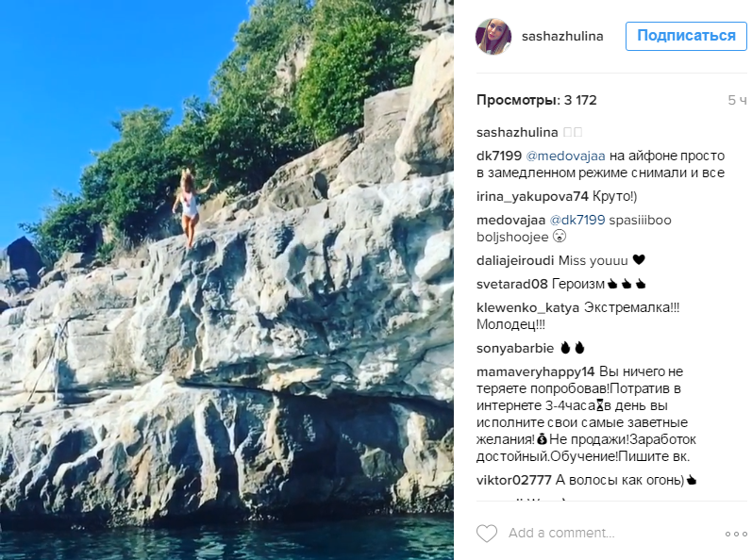Open the three-dots more options menu
Viewport: 752px width, 560px height.
click(x=735, y=534)
